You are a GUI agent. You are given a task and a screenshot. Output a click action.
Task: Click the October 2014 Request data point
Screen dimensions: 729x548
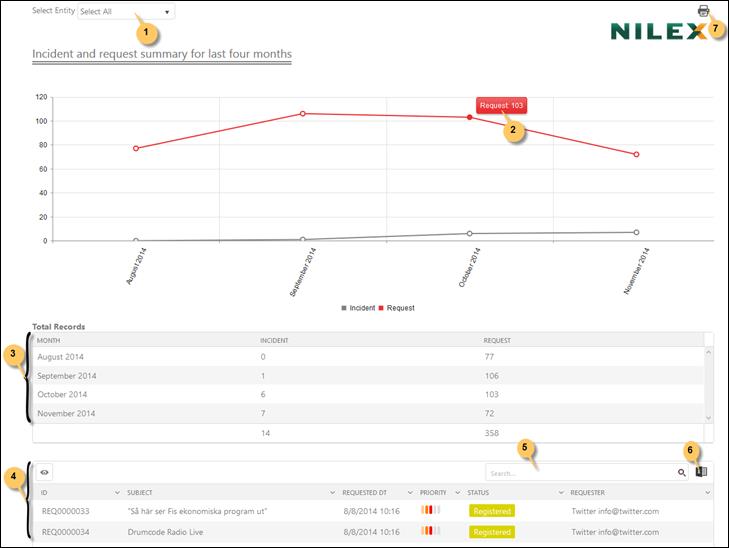pos(469,117)
